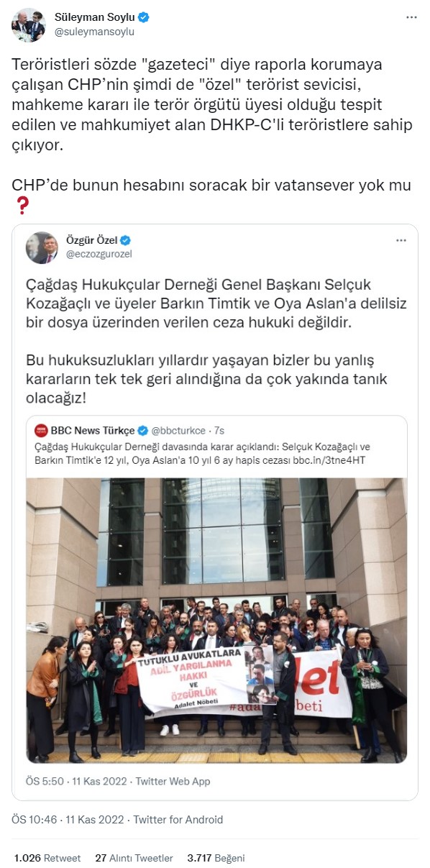
Task: Open Süleyman Soylu's profile avatar
Action: pos(29,24)
